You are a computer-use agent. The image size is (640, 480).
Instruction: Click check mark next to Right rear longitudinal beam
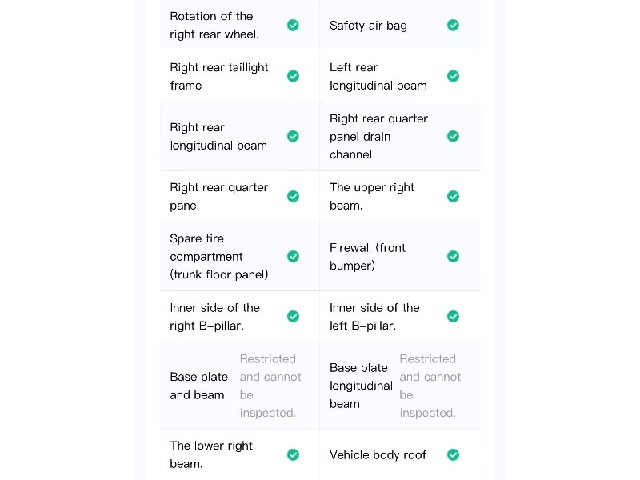293,136
